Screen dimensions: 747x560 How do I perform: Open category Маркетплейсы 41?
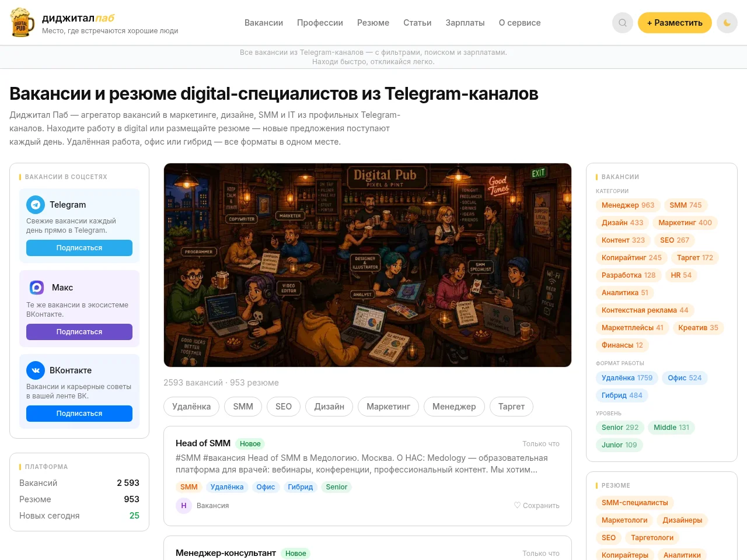632,328
